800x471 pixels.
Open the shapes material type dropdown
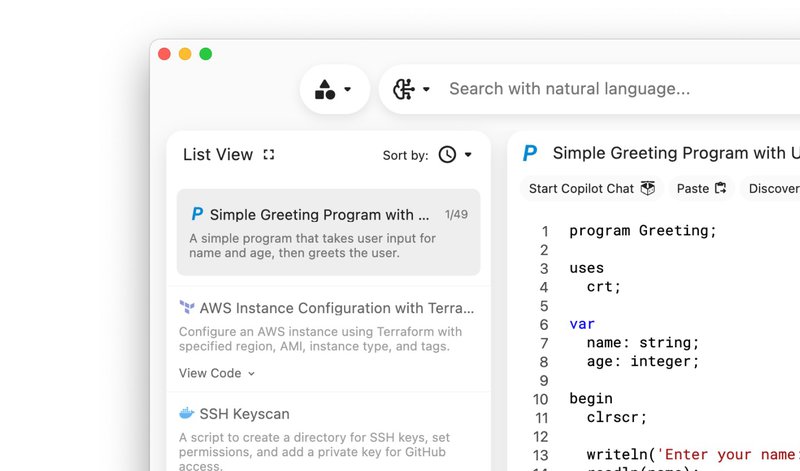coord(335,89)
